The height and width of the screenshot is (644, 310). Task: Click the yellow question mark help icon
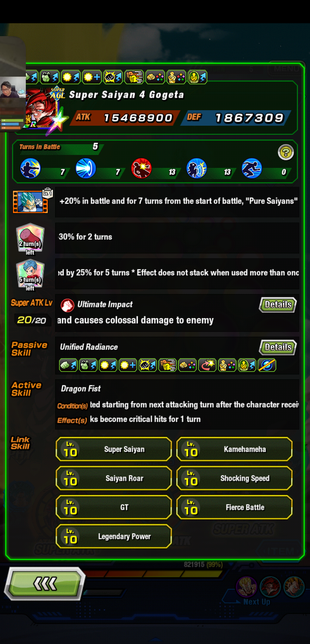tap(286, 152)
